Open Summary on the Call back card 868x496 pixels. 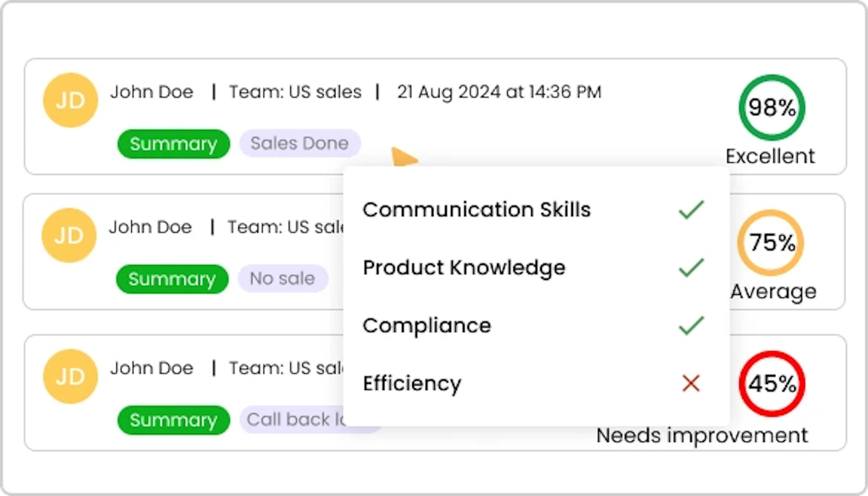click(x=174, y=420)
